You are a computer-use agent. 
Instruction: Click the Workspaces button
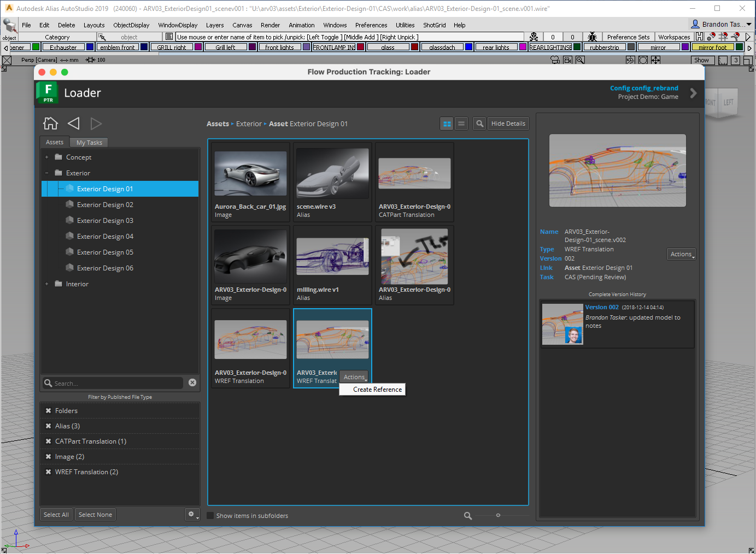point(674,37)
